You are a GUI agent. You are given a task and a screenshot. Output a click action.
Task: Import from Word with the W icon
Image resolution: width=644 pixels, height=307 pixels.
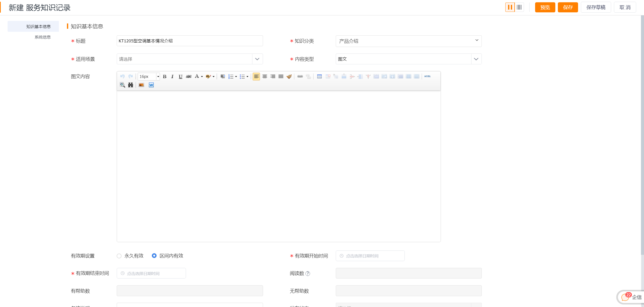coord(151,85)
